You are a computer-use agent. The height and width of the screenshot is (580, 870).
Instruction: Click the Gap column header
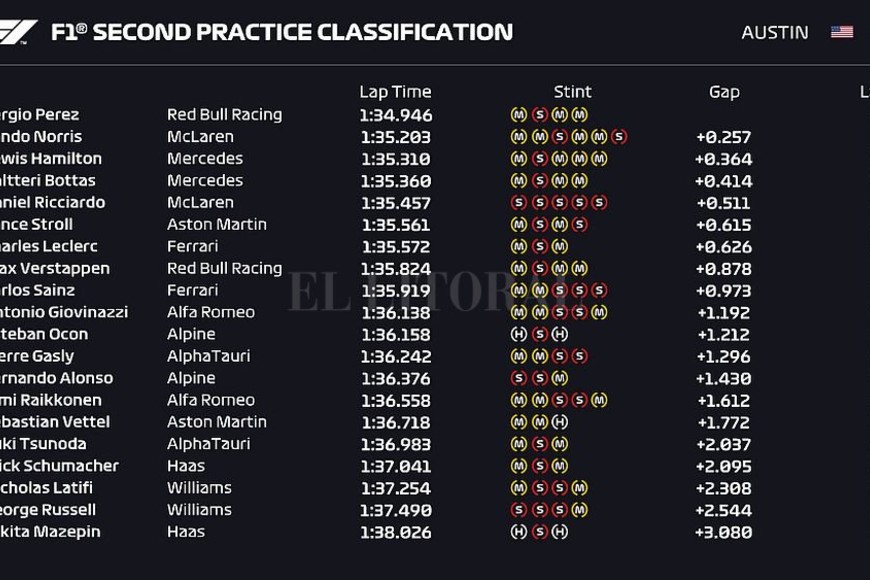tap(724, 92)
